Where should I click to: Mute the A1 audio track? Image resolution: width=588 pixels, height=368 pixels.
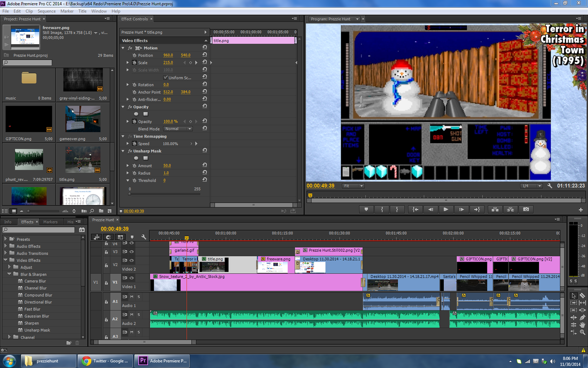131,296
